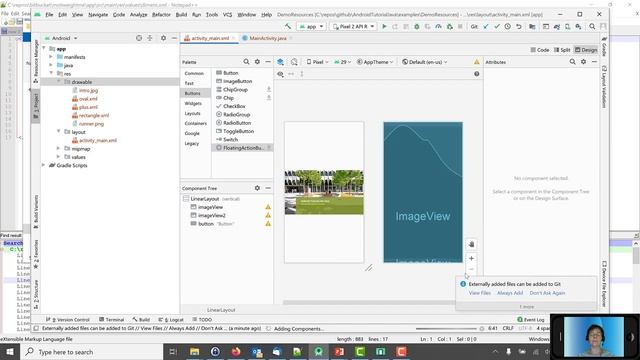Search the Palette with magnifier icon
This screenshot has height=360, width=640.
tap(246, 62)
